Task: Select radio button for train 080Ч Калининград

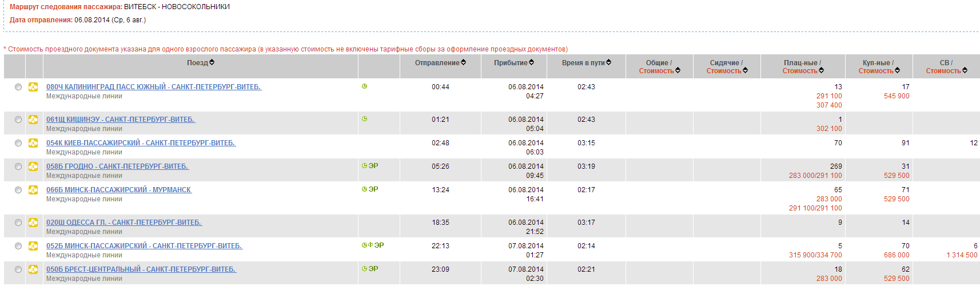Action: tap(18, 87)
